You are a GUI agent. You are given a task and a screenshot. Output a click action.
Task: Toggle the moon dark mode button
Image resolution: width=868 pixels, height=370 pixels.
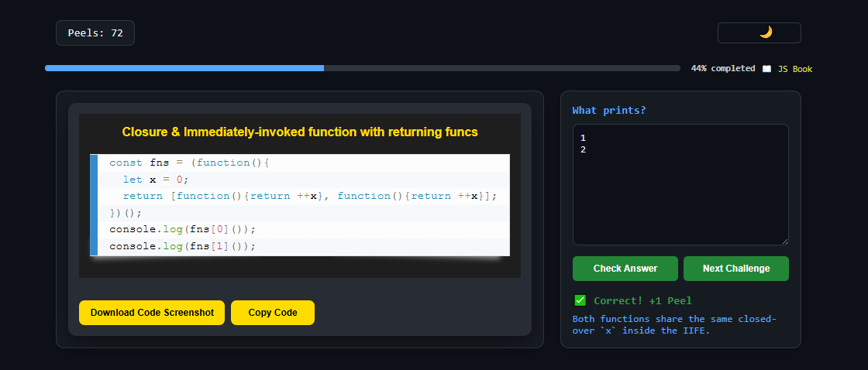759,33
